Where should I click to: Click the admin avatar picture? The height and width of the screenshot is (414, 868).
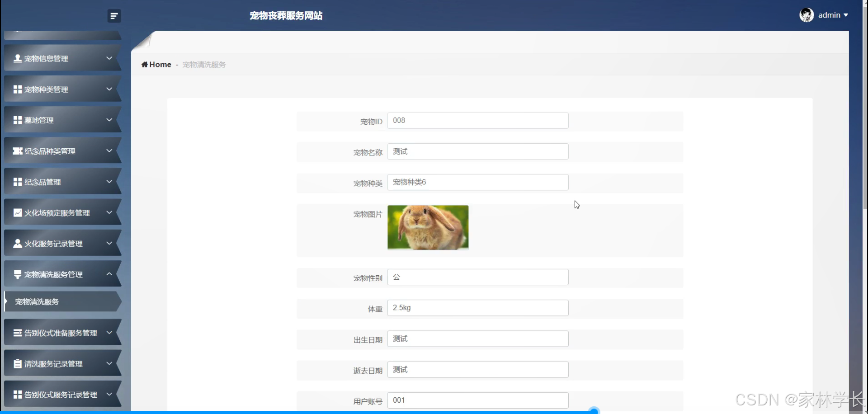tap(807, 15)
